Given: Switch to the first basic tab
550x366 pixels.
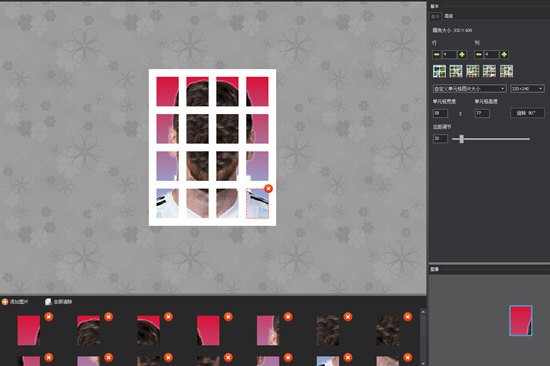Looking at the screenshot, I should click(x=435, y=16).
